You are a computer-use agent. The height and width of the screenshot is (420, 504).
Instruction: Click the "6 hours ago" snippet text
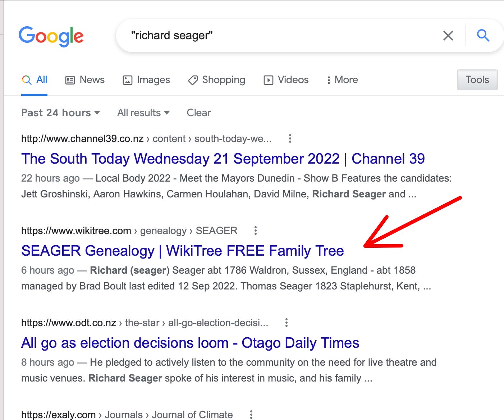48,270
